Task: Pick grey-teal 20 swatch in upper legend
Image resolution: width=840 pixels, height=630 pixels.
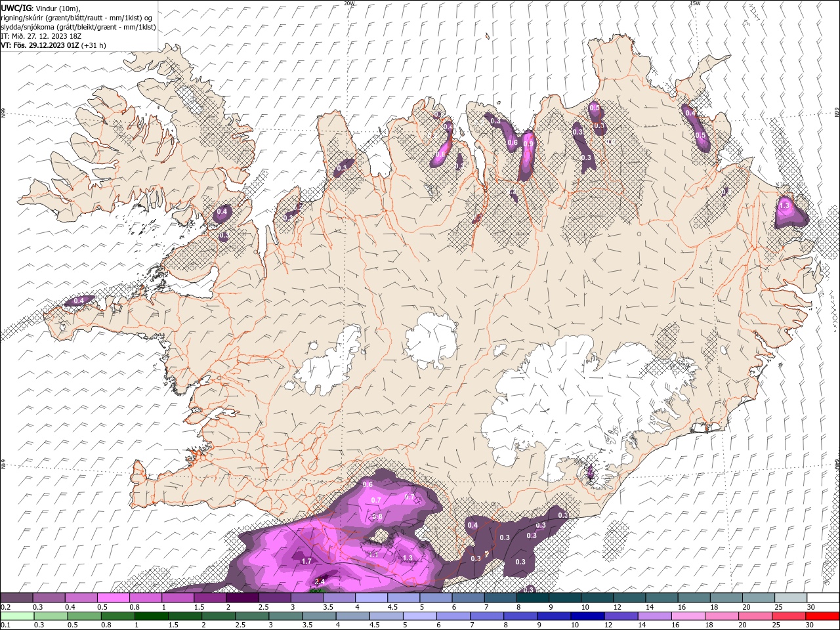Action: coord(759,598)
